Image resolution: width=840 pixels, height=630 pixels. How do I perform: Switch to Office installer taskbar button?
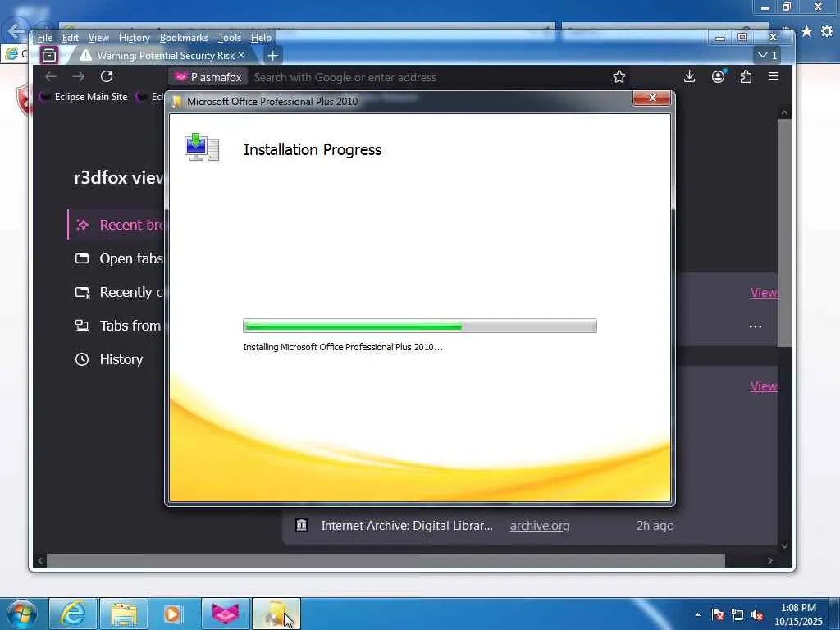tap(276, 614)
